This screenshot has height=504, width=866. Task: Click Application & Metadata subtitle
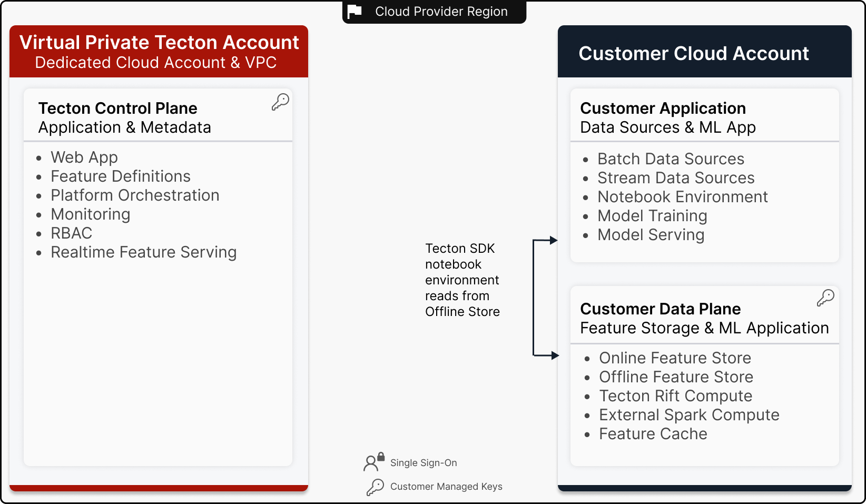click(125, 127)
